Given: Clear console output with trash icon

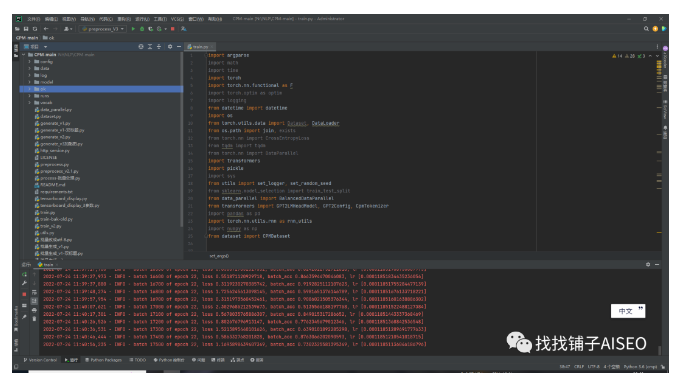Looking at the screenshot, I should coord(34,319).
